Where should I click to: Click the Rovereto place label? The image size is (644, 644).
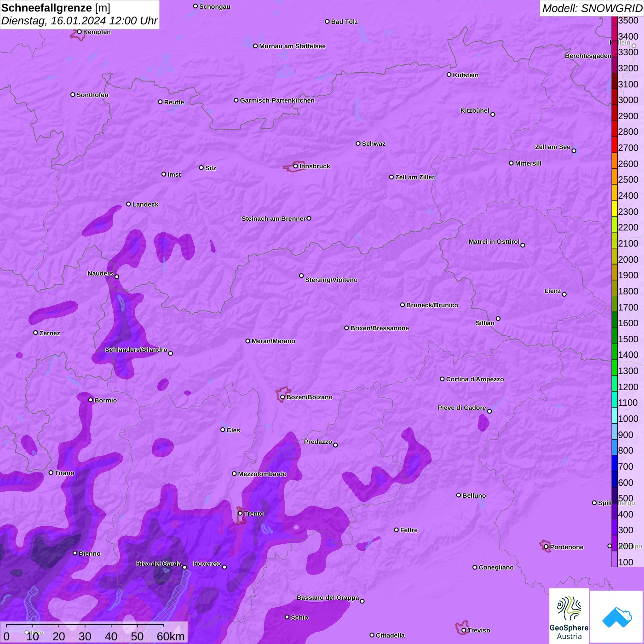(207, 563)
